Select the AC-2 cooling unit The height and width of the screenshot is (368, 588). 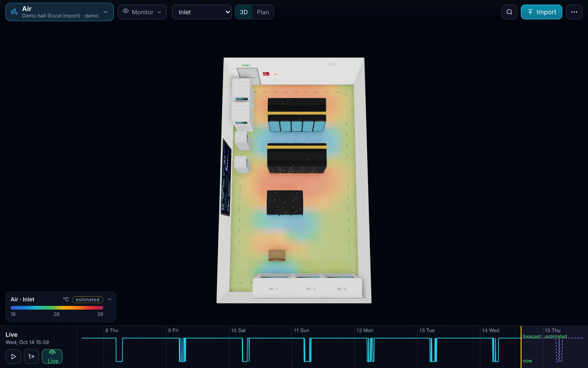311,288
